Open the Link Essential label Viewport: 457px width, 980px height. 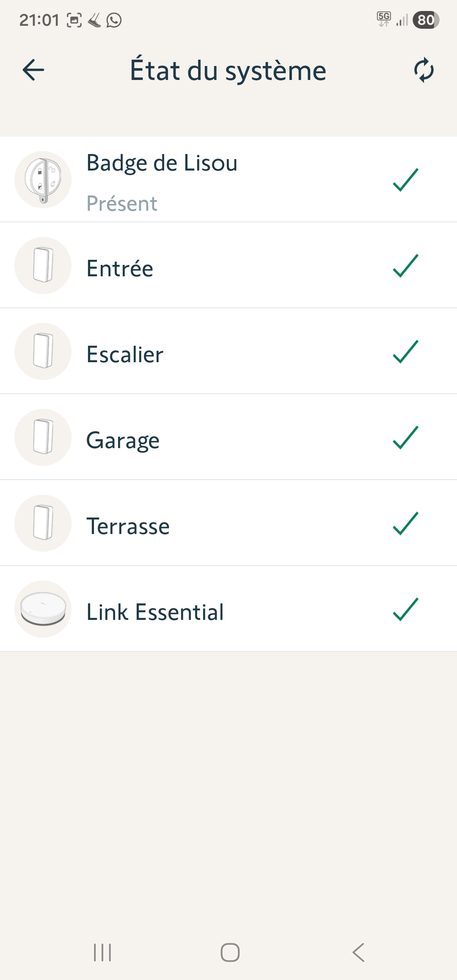(155, 612)
